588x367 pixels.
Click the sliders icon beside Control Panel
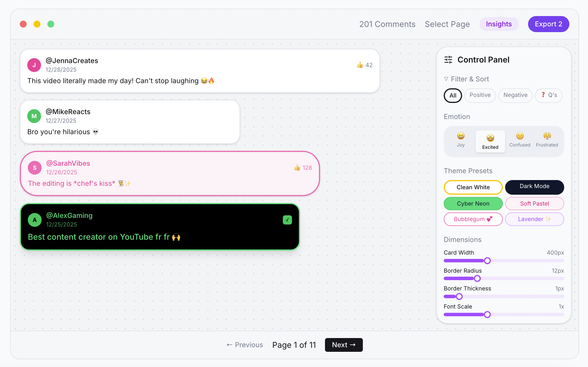pos(448,60)
